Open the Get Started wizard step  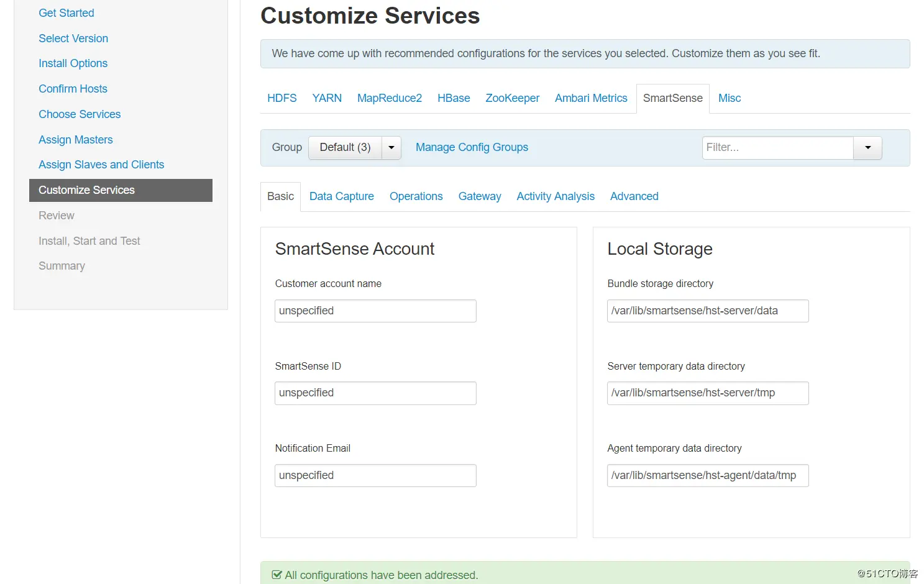click(x=66, y=13)
